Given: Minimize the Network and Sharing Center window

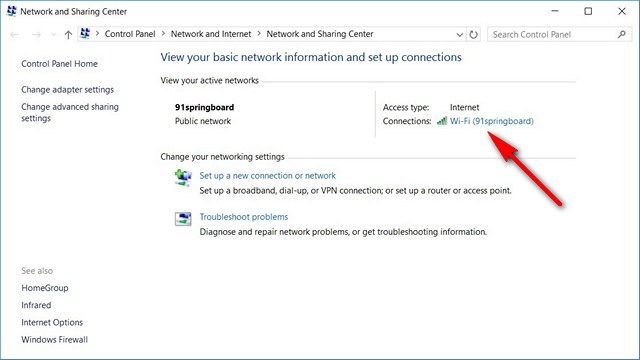Looking at the screenshot, I should click(x=555, y=11).
